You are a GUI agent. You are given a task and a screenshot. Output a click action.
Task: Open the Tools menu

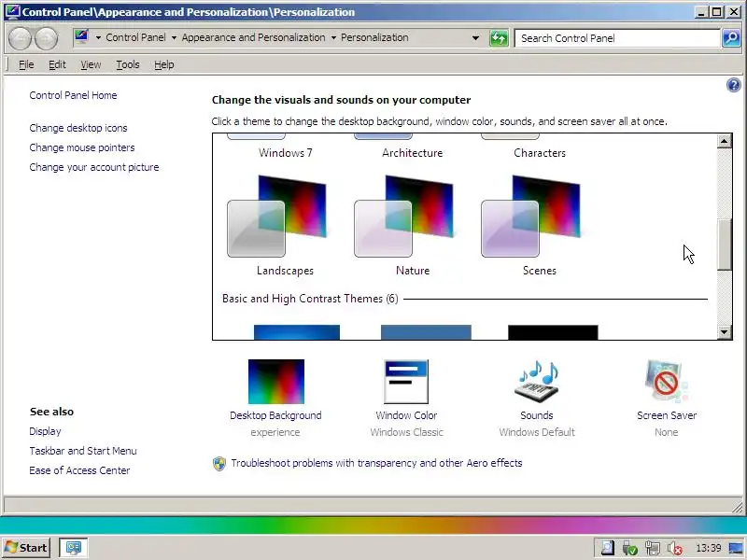128,64
